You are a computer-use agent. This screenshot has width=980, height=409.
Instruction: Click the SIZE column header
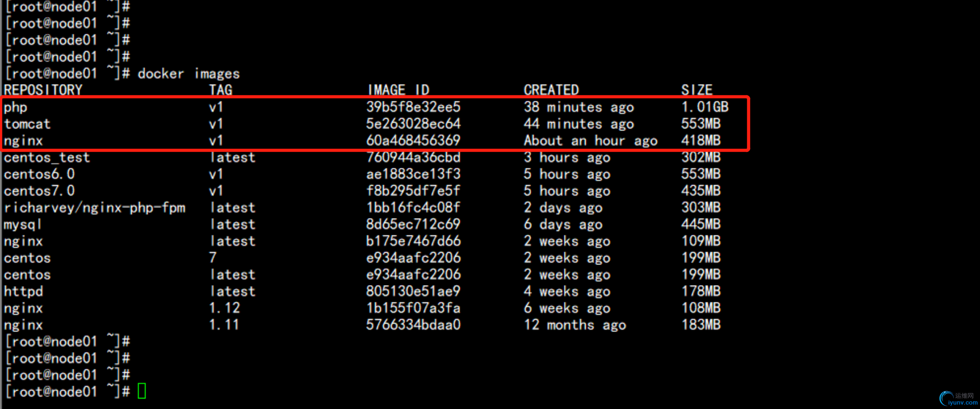tap(697, 90)
